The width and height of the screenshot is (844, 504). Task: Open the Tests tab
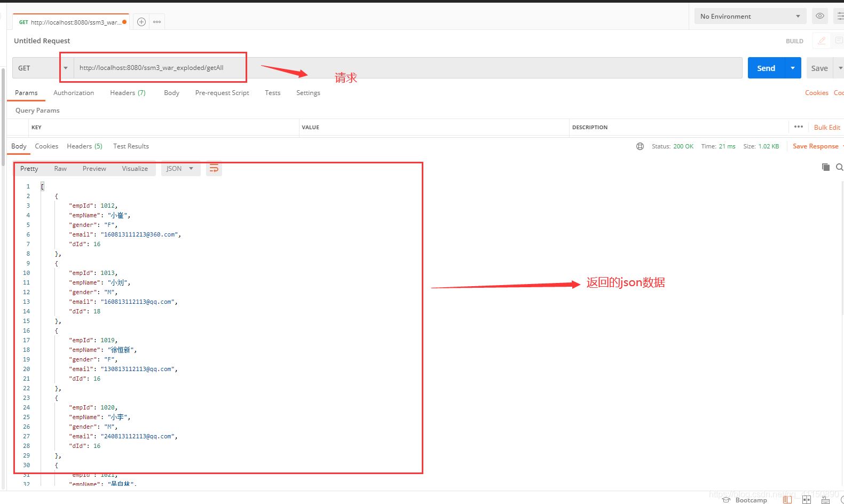coord(273,93)
